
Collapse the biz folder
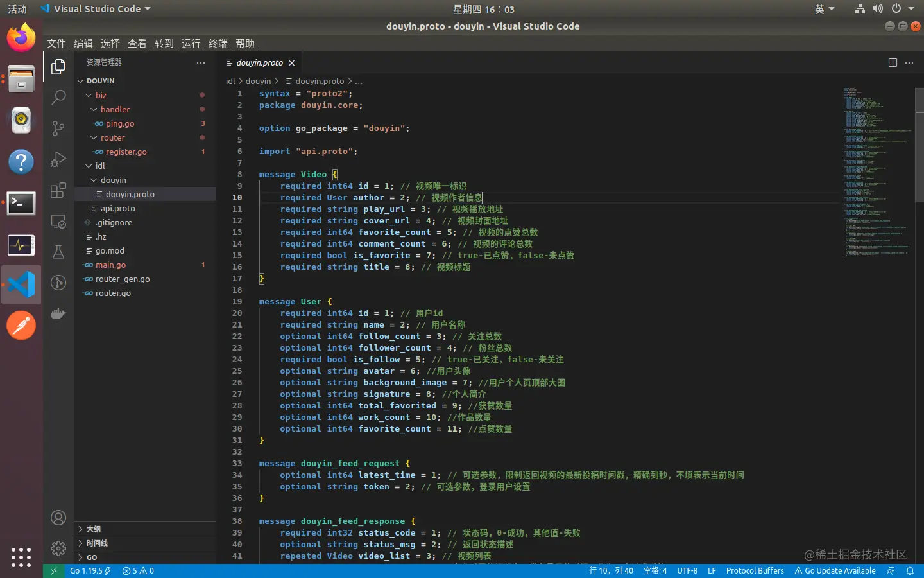145,95
